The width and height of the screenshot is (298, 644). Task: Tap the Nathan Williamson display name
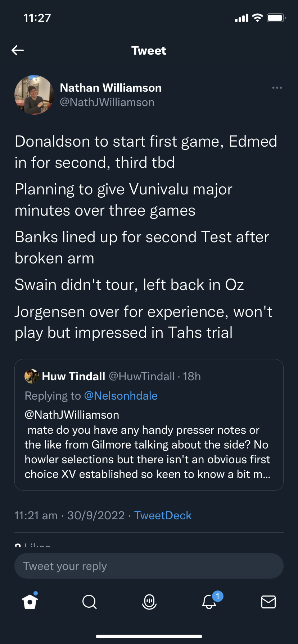click(110, 88)
